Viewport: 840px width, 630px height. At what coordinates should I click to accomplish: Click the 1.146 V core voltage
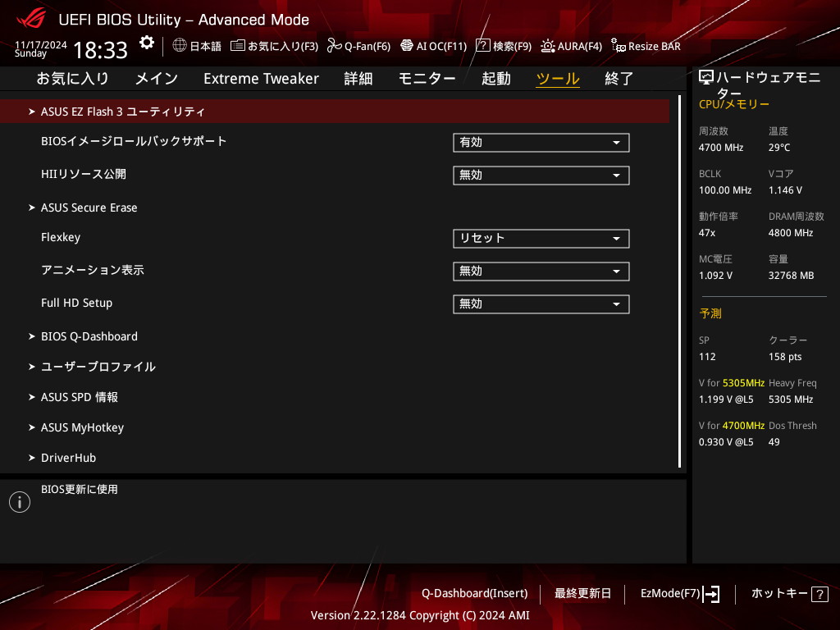click(785, 190)
